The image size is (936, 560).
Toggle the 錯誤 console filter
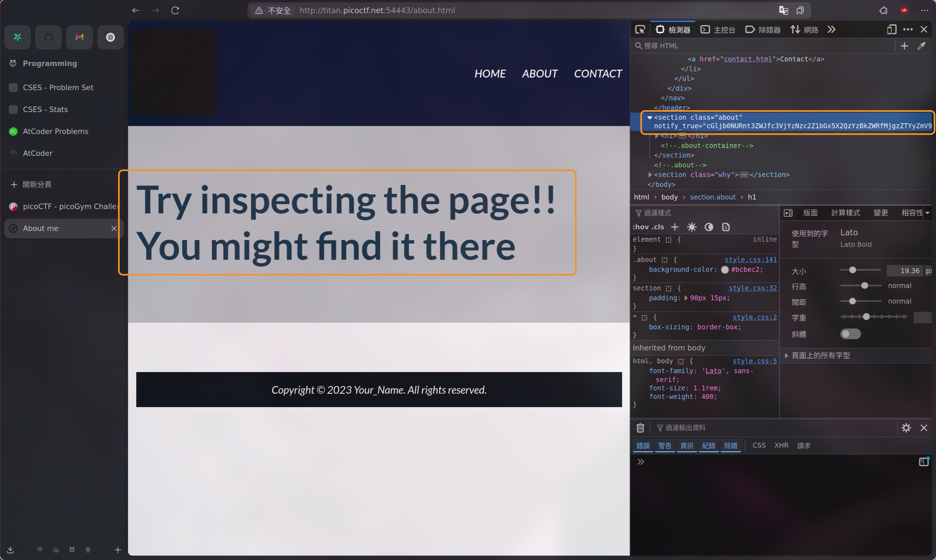(643, 445)
